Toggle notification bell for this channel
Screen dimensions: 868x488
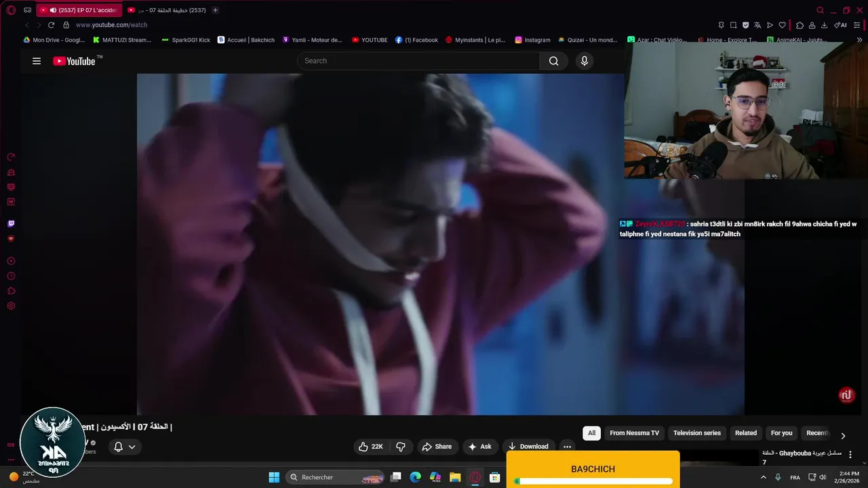pos(118,447)
